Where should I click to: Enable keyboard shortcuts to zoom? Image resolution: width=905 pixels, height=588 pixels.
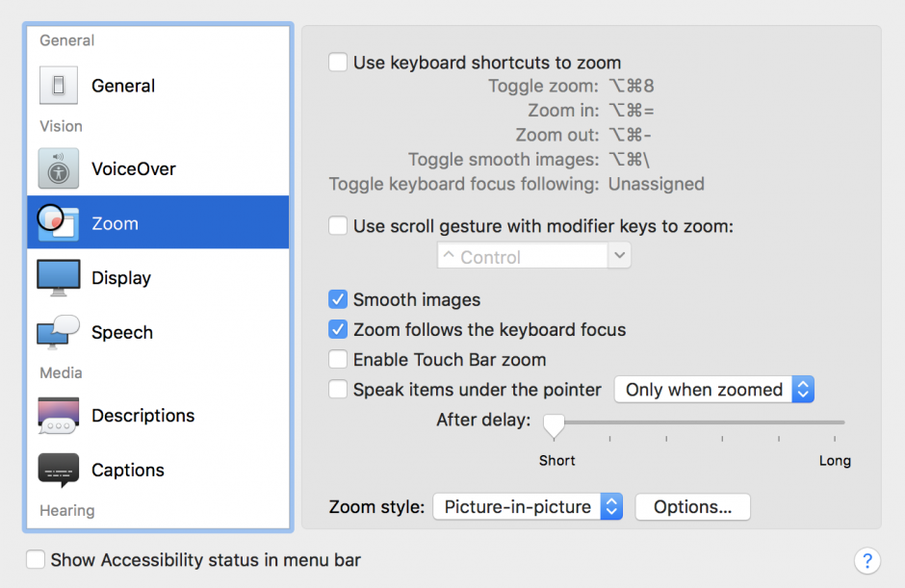click(338, 62)
